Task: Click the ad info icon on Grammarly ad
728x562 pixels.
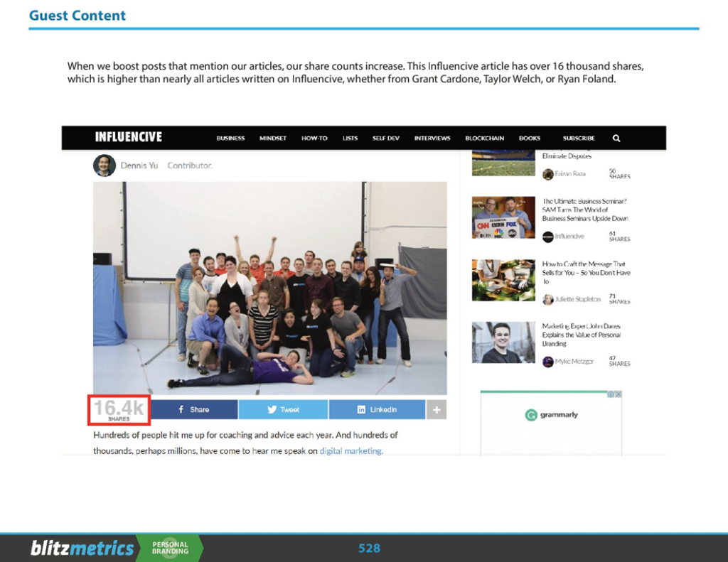Action: [x=611, y=394]
